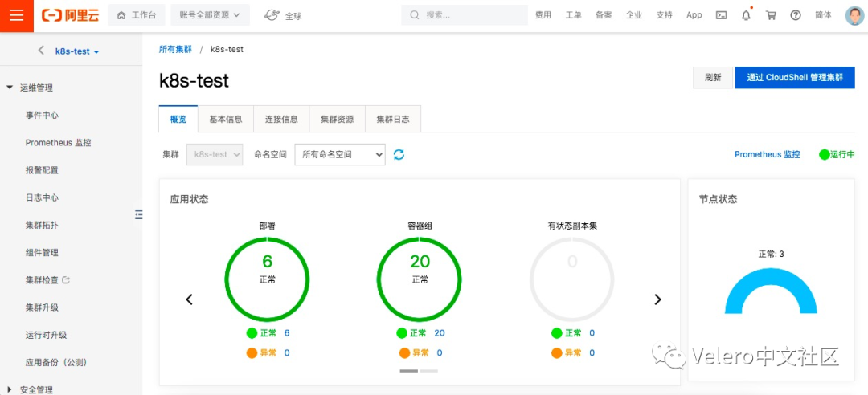Open the Prometheus 监控 link at right
868x395 pixels.
pos(768,154)
